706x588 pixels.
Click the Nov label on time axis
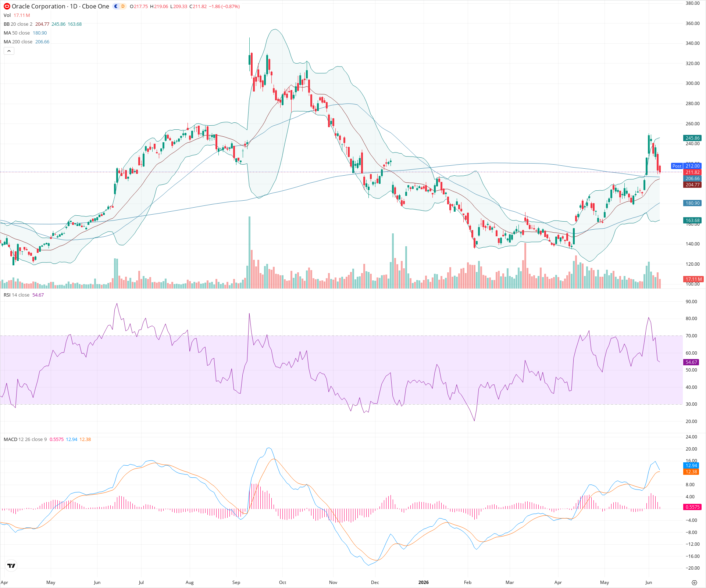(x=333, y=582)
